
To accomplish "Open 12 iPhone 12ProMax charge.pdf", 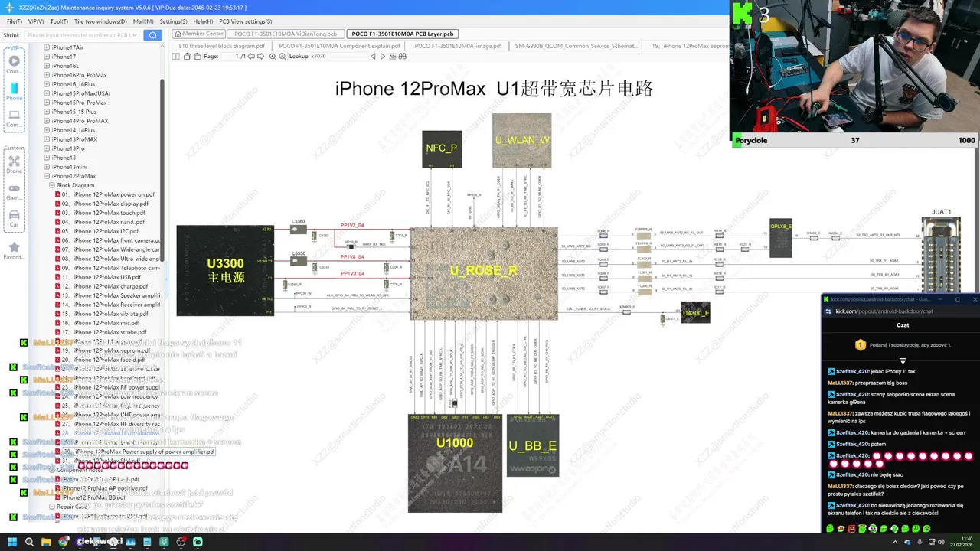I will coord(102,286).
